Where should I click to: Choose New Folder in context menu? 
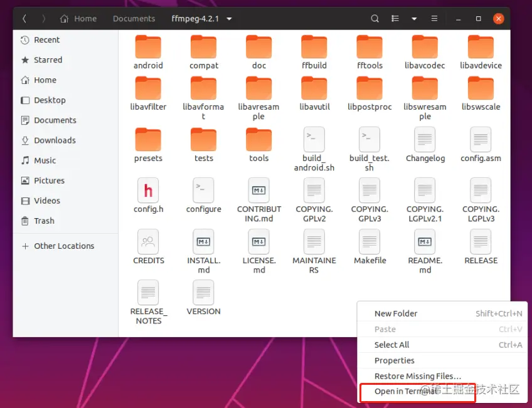click(x=442, y=314)
